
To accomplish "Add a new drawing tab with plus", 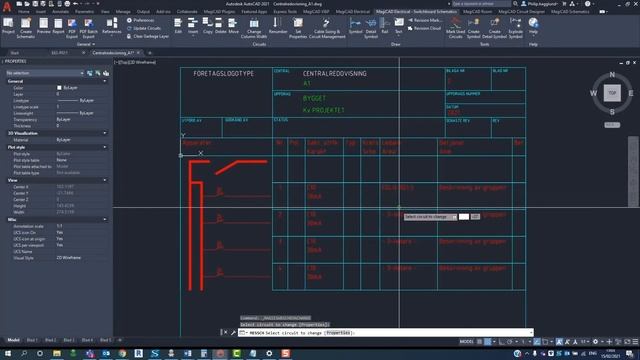I will pyautogui.click(x=150, y=53).
